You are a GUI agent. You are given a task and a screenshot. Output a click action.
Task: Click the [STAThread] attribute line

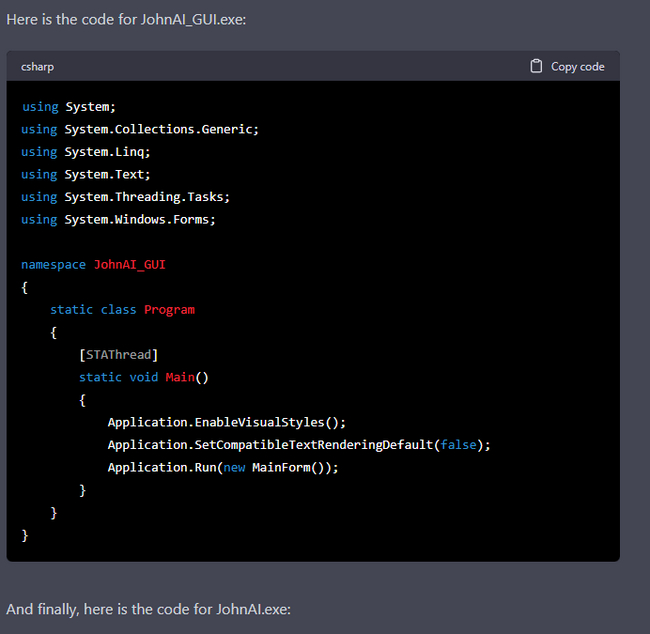(x=118, y=354)
